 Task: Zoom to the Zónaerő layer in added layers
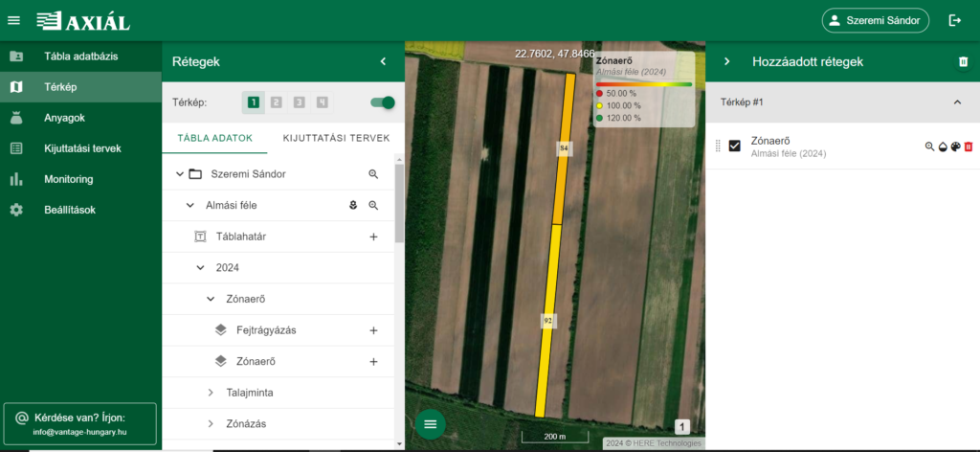point(928,147)
